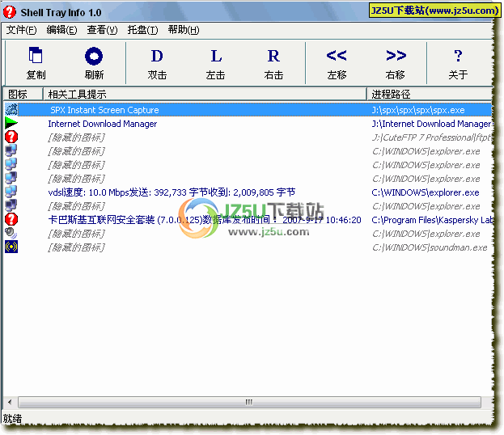Screen dimensions: 504x435
Task: Open the 文件(F) menu
Action: [x=21, y=30]
